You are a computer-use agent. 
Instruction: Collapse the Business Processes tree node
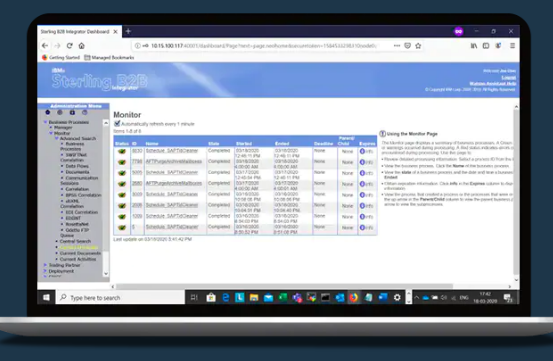coord(45,122)
